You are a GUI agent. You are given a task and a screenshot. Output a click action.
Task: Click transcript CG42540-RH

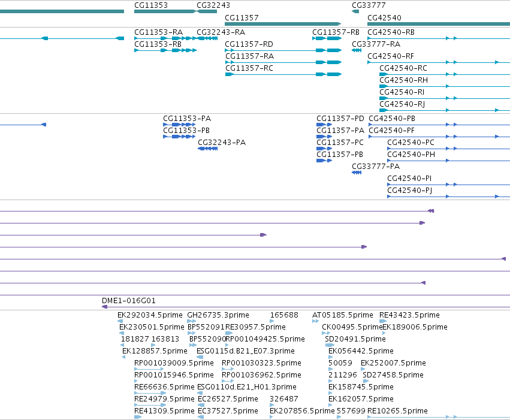click(x=404, y=80)
